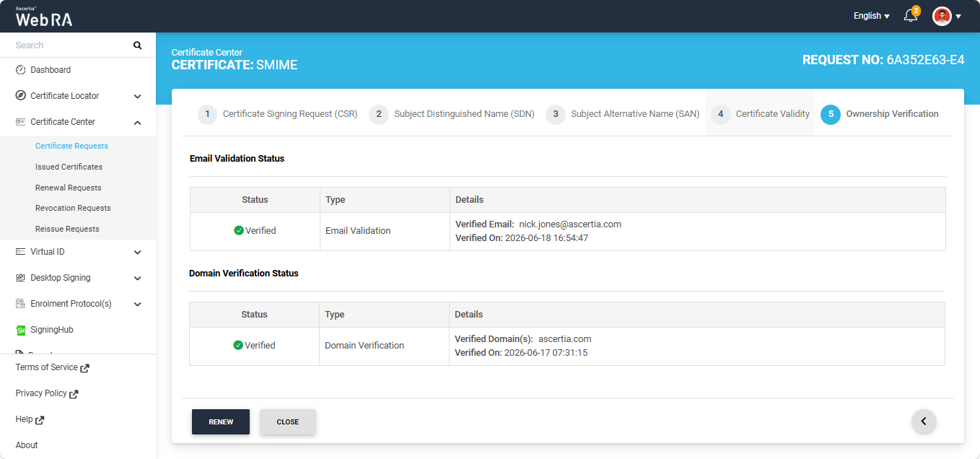Image resolution: width=980 pixels, height=459 pixels.
Task: Open the notifications bell
Action: (911, 16)
